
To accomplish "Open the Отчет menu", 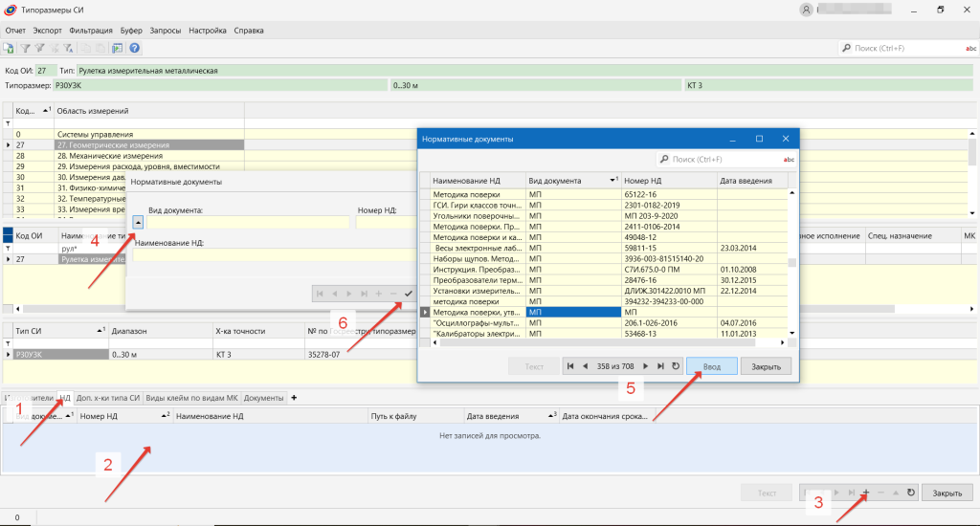I will (15, 30).
